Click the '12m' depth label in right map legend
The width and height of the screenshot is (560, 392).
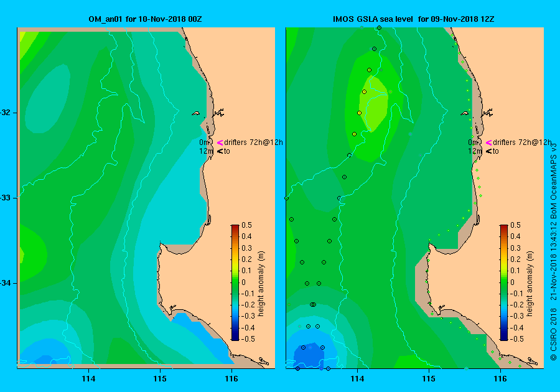click(x=475, y=151)
